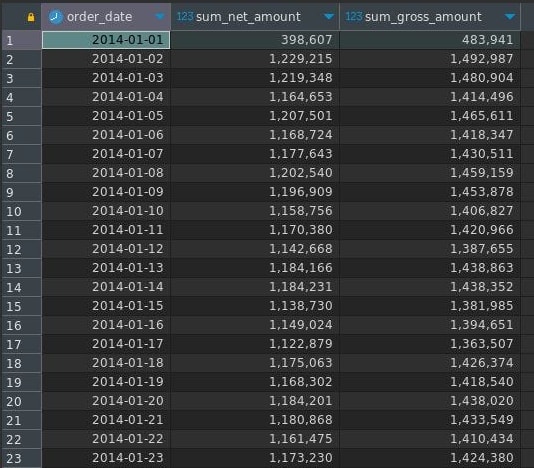Select date cell 2014-01-23
This screenshot has width=534, height=468.
106,458
